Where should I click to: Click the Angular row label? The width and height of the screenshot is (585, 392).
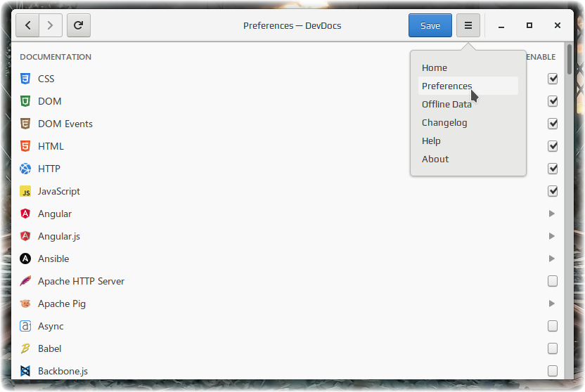pos(55,214)
